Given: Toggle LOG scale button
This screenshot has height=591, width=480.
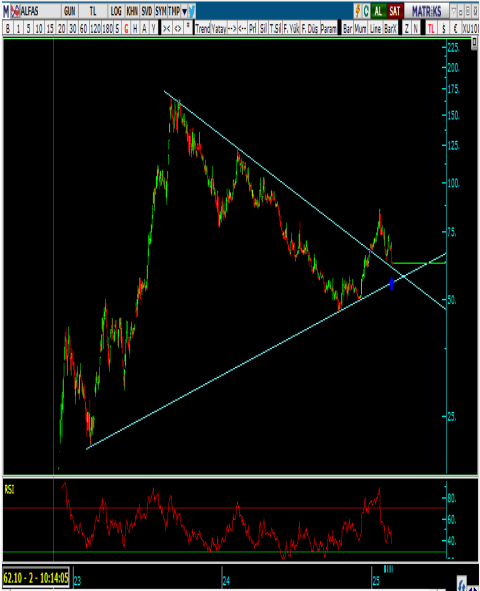Looking at the screenshot, I should click(x=116, y=11).
